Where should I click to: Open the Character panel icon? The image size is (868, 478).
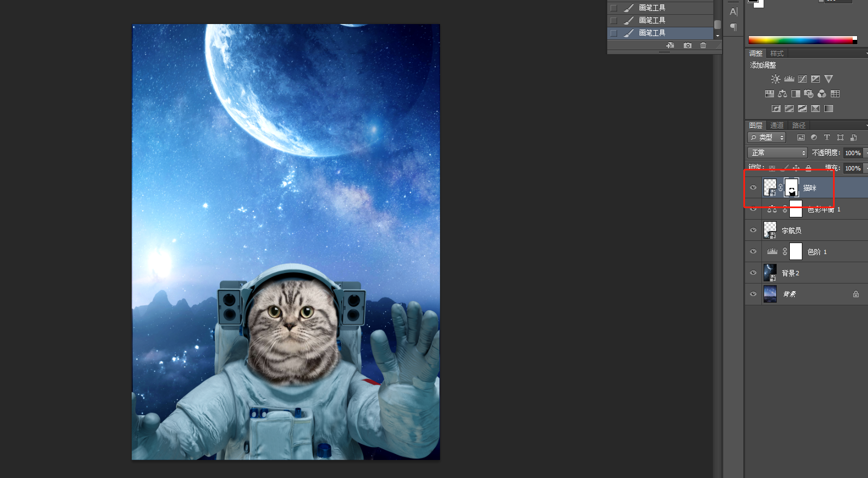[734, 11]
